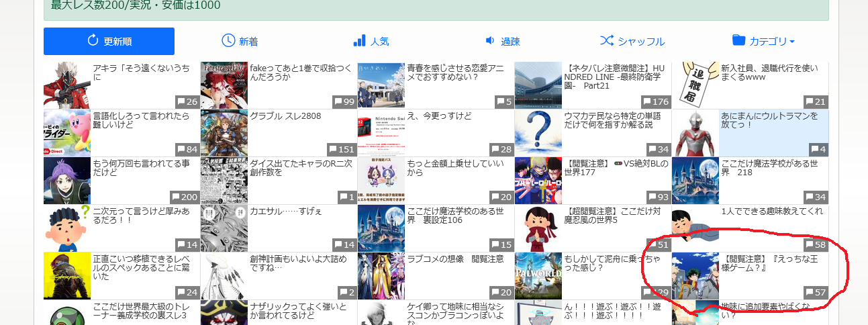Sort threads by 更新順
This screenshot has width=868, height=325.
[x=109, y=41]
